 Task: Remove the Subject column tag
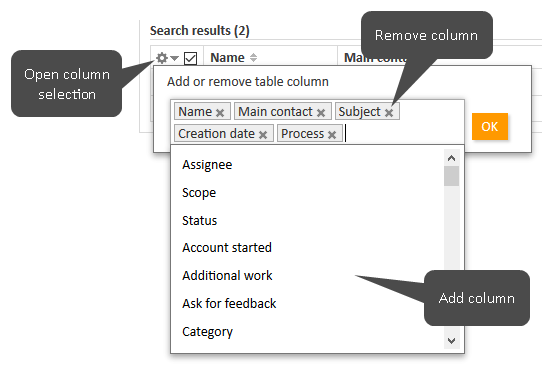389,113
